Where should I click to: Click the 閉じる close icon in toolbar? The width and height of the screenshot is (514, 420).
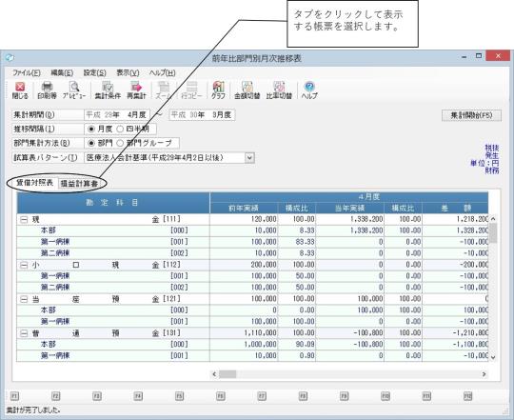[20, 90]
